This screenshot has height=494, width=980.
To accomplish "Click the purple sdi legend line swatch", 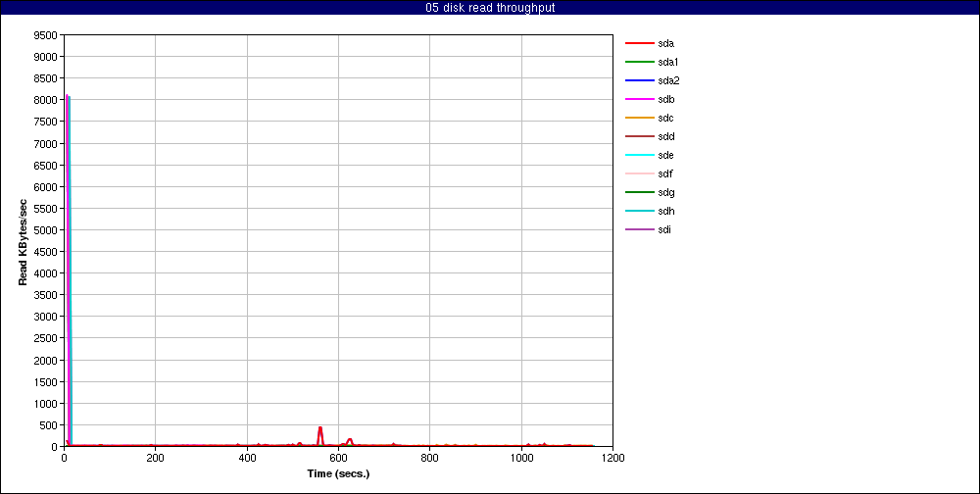I will click(639, 229).
